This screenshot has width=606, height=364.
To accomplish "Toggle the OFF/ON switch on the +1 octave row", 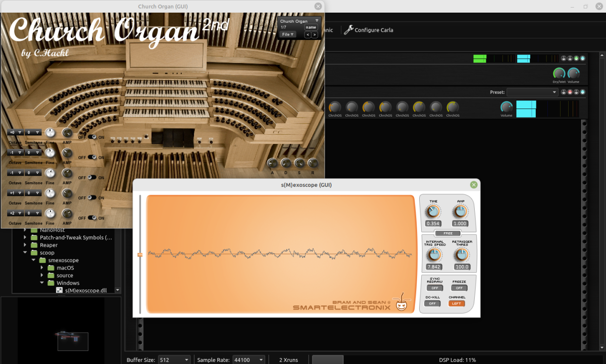I will coord(91,197).
